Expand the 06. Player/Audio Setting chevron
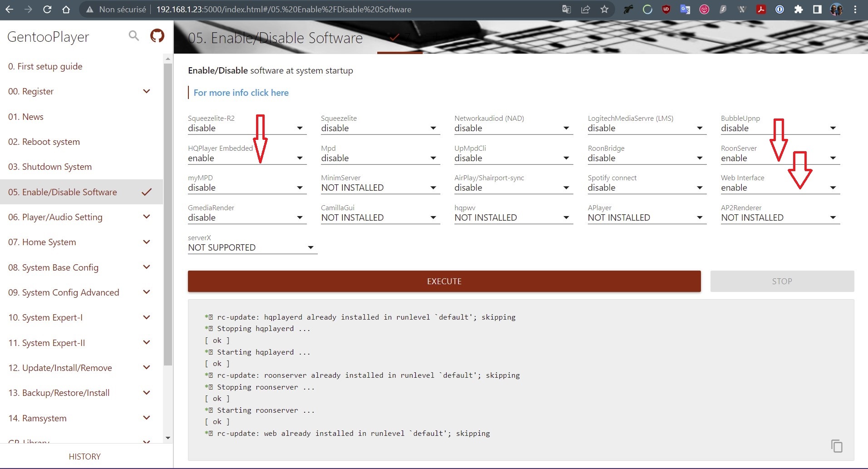Screen dimensions: 868x469 147,217
